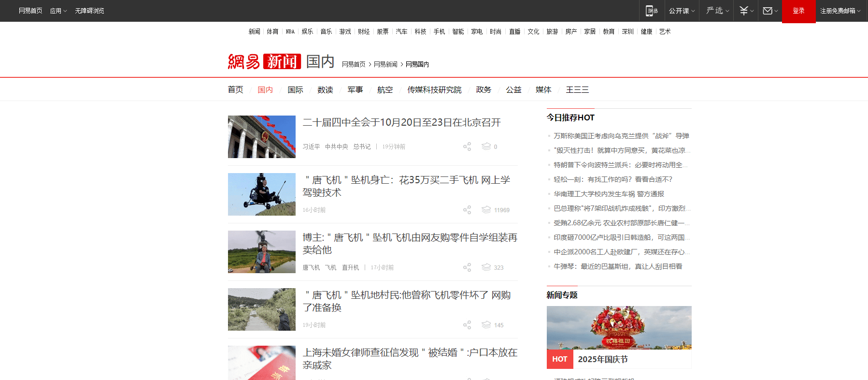Click the red 新闻 logo badge
This screenshot has height=380, width=868.
click(x=282, y=61)
